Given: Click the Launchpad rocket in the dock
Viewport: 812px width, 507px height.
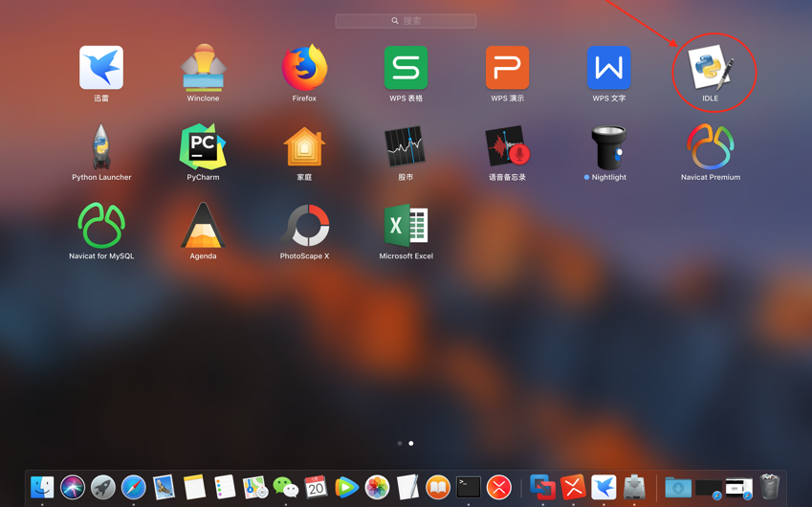Looking at the screenshot, I should click(x=103, y=487).
